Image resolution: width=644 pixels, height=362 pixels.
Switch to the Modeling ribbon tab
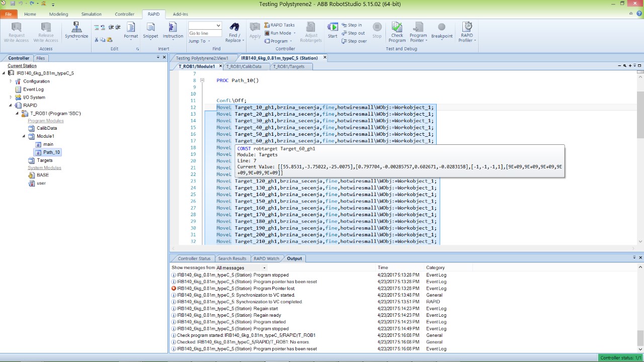tap(58, 14)
